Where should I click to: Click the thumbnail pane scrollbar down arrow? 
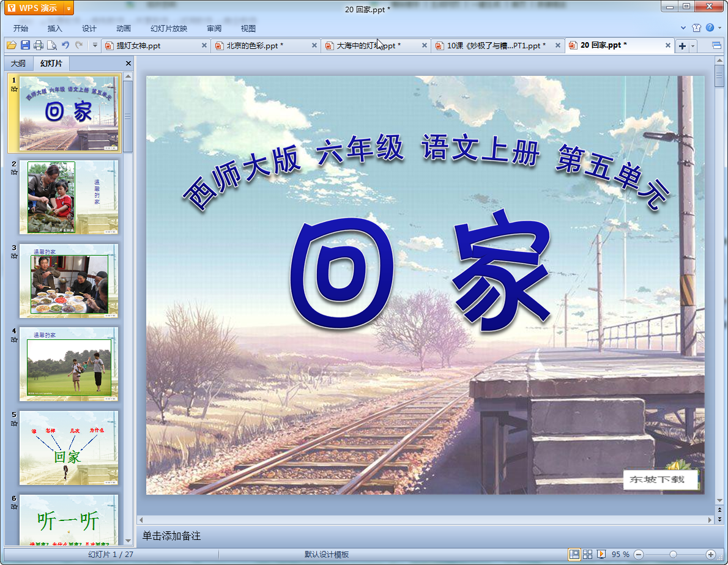[x=128, y=541]
